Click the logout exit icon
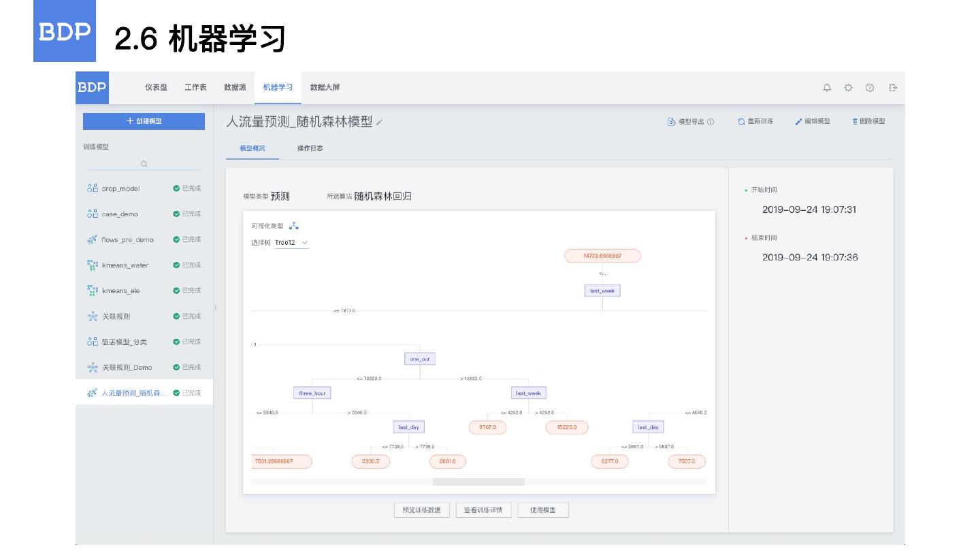 pos(894,88)
